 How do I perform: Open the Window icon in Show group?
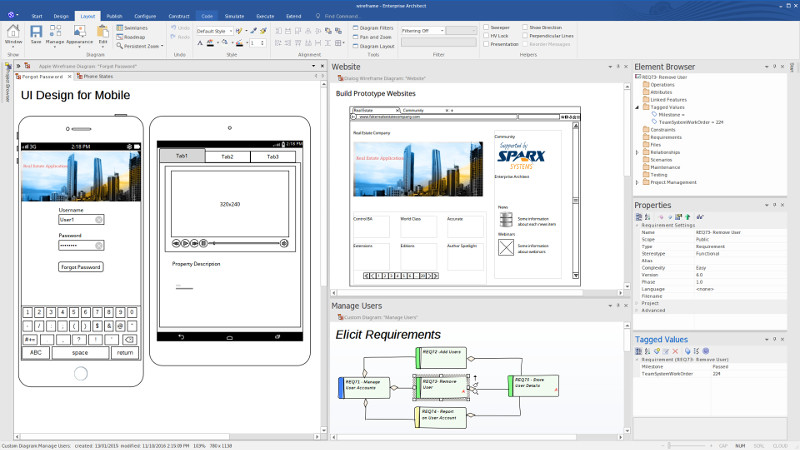pyautogui.click(x=13, y=35)
